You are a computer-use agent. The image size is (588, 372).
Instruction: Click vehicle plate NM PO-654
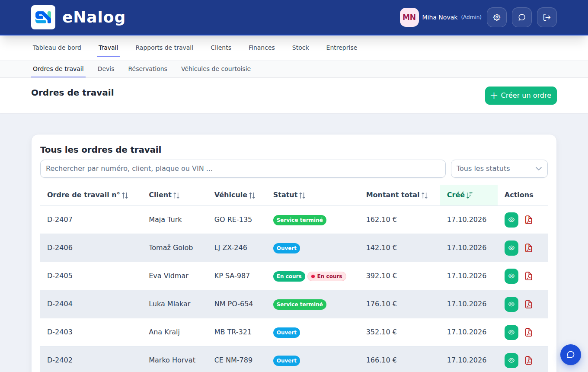(x=233, y=304)
